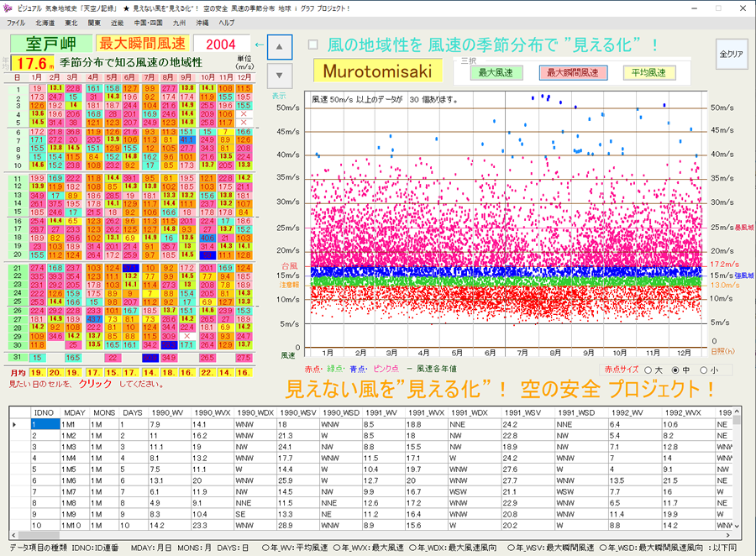The image size is (756, 556).
Task: Click the row selector arrow in data grid
Action: [x=16, y=424]
